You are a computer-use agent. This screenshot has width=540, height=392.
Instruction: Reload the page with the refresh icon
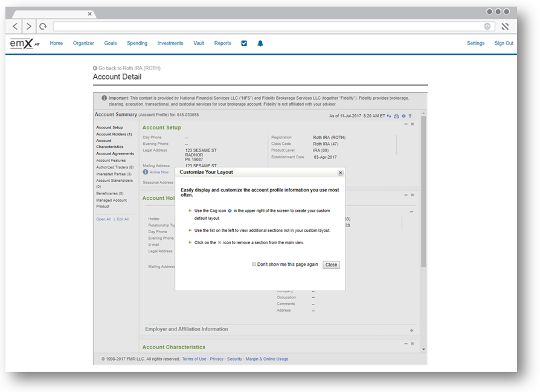click(43, 26)
